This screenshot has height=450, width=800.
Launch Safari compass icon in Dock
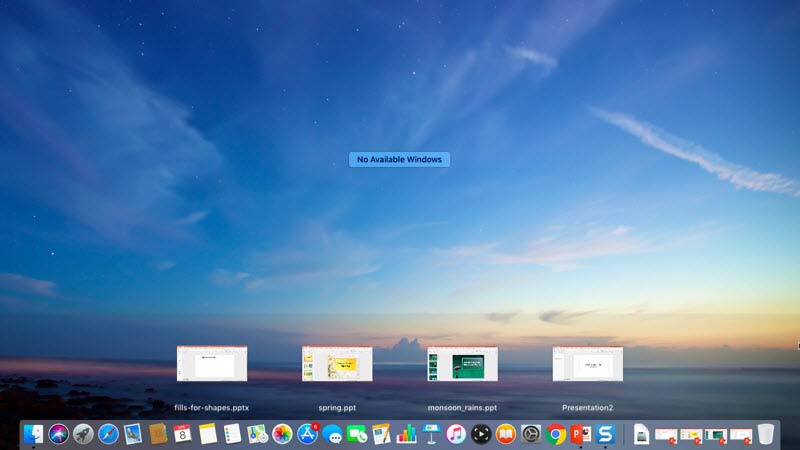pyautogui.click(x=109, y=434)
